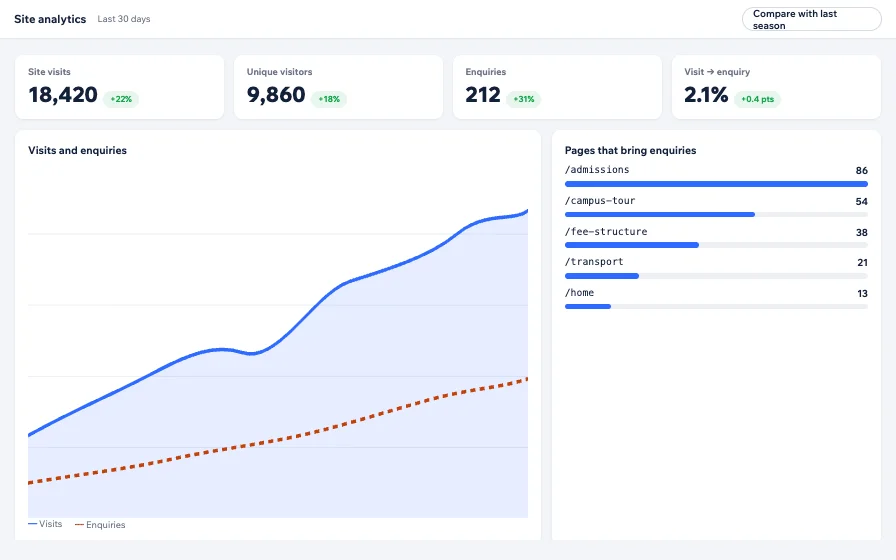Open the Site visits 18,420 card

tap(119, 87)
